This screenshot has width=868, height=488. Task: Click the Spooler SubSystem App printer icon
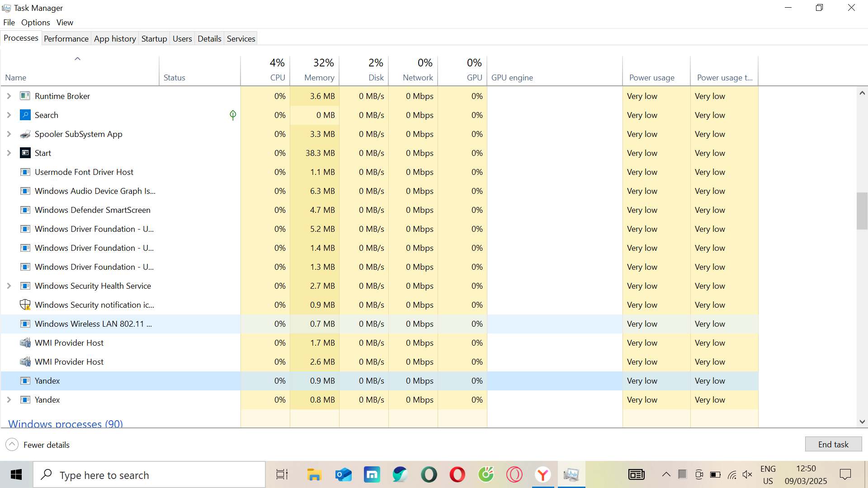(25, 134)
